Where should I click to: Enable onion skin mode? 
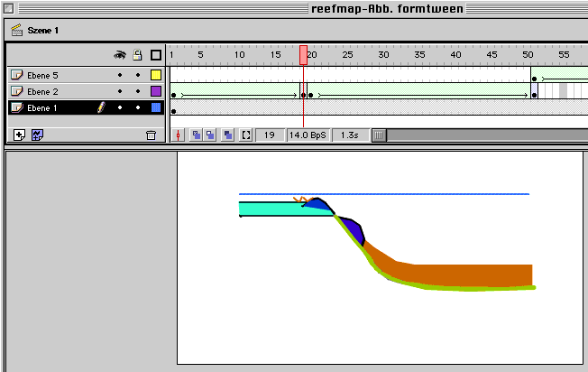tap(196, 135)
